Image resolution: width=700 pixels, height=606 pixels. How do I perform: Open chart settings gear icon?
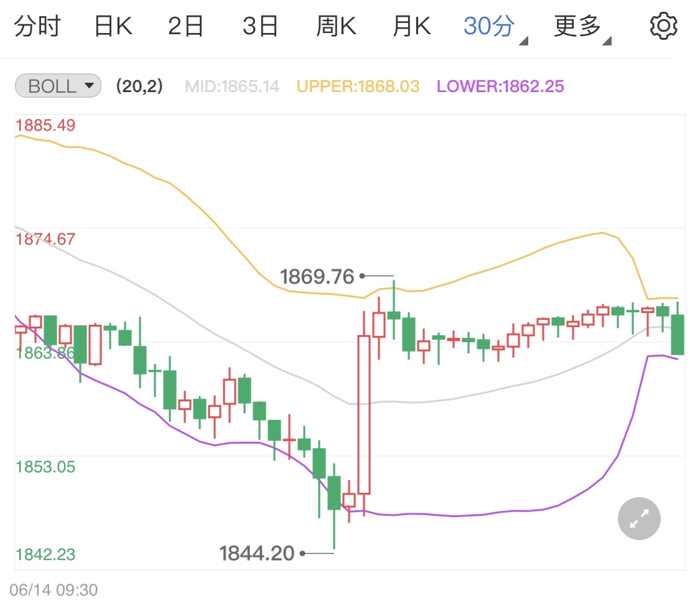click(663, 26)
